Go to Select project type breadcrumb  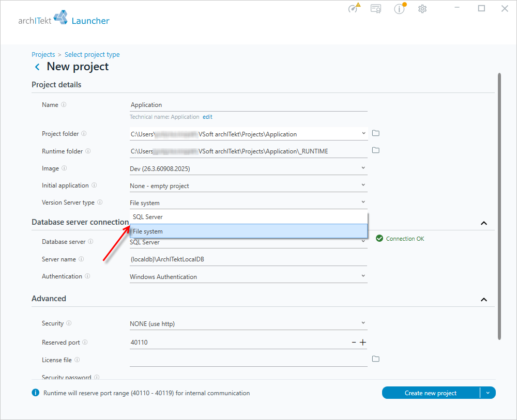coord(92,55)
